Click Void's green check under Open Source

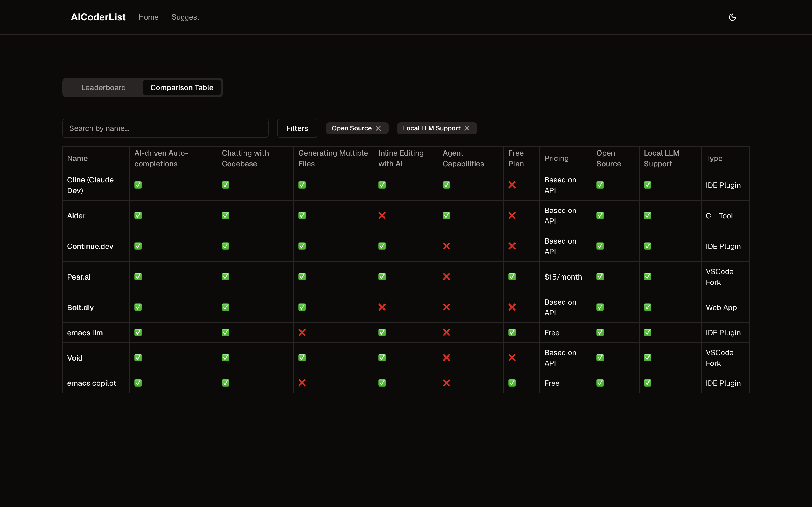[x=600, y=358]
